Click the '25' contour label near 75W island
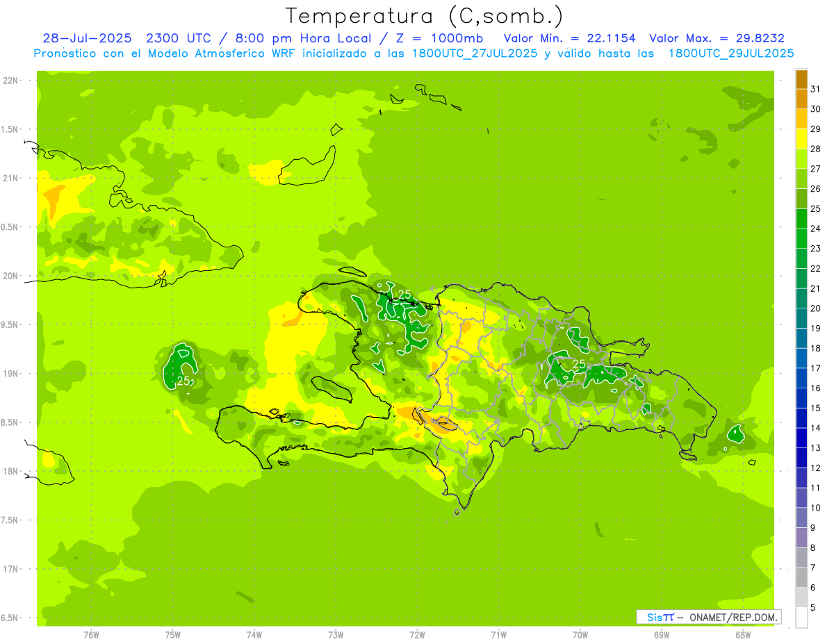The height and width of the screenshot is (644, 834). coord(183,381)
